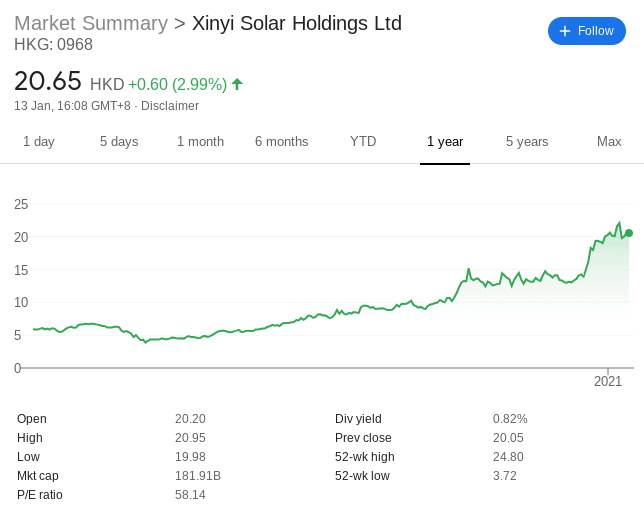Click the HKG: 0968 ticker text
Screen dimensions: 644x512
click(53, 45)
